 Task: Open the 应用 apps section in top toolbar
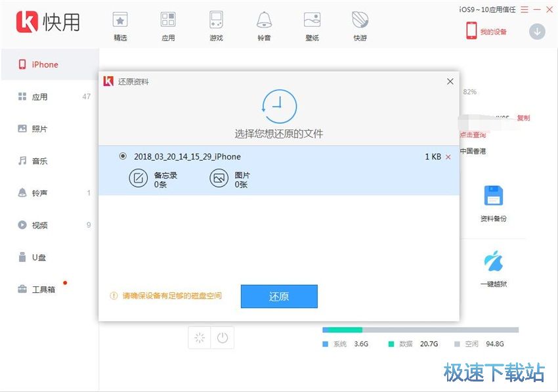click(x=168, y=26)
